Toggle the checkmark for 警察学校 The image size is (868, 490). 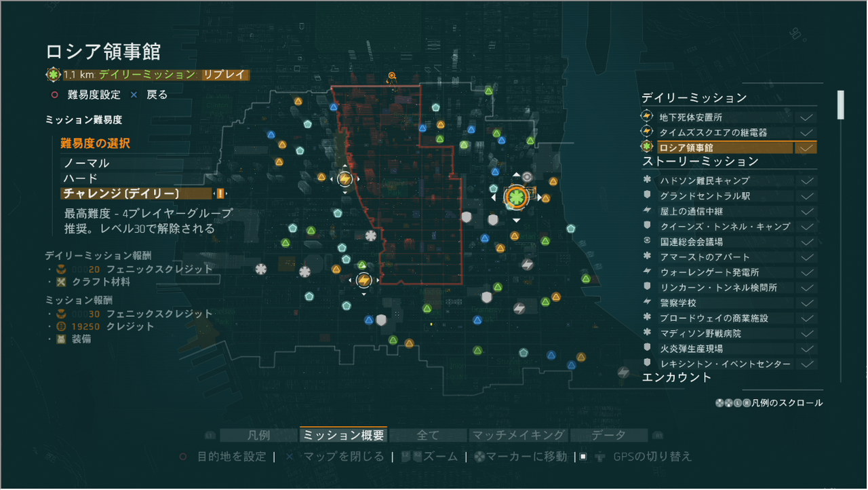[x=806, y=303]
